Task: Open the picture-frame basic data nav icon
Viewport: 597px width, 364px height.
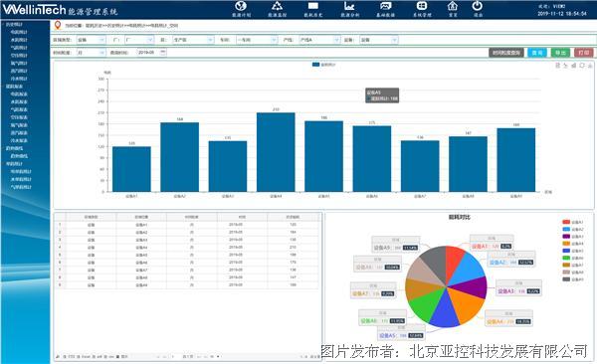Action: point(386,6)
